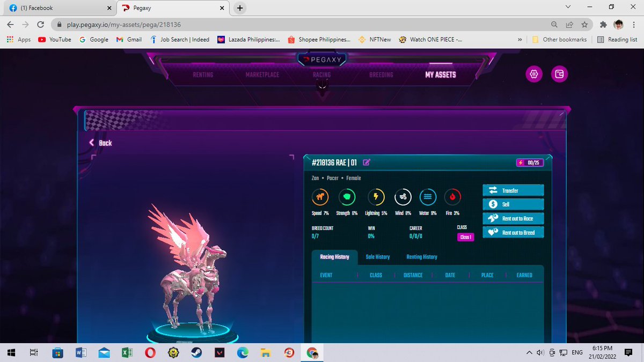Switch to Sale History tab
644x362 pixels.
tap(378, 257)
